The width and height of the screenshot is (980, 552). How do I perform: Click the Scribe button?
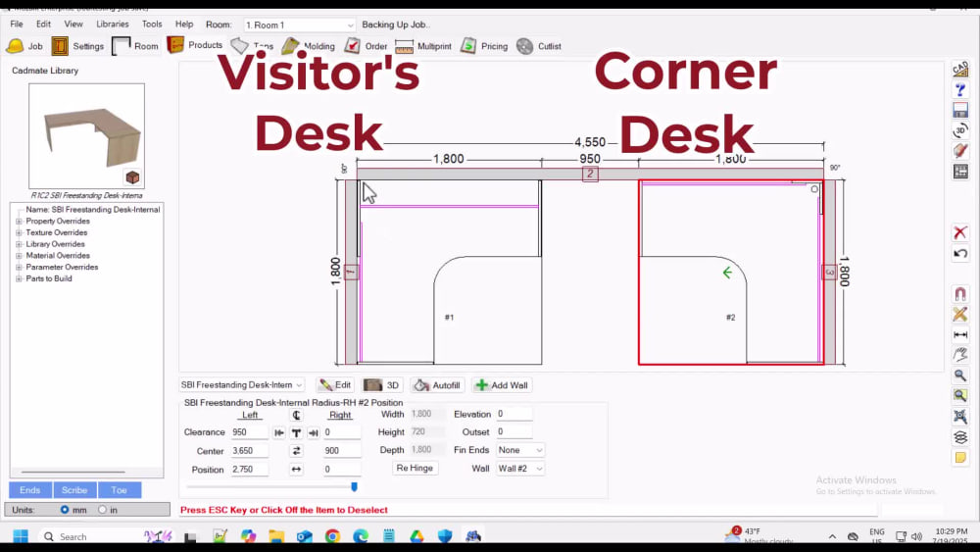pyautogui.click(x=74, y=490)
